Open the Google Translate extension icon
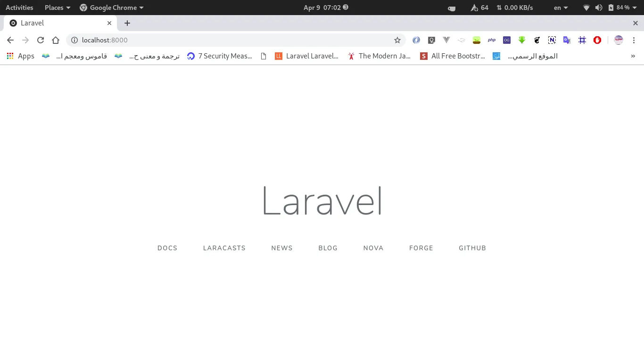Viewport: 644px width, 362px height. tap(567, 40)
